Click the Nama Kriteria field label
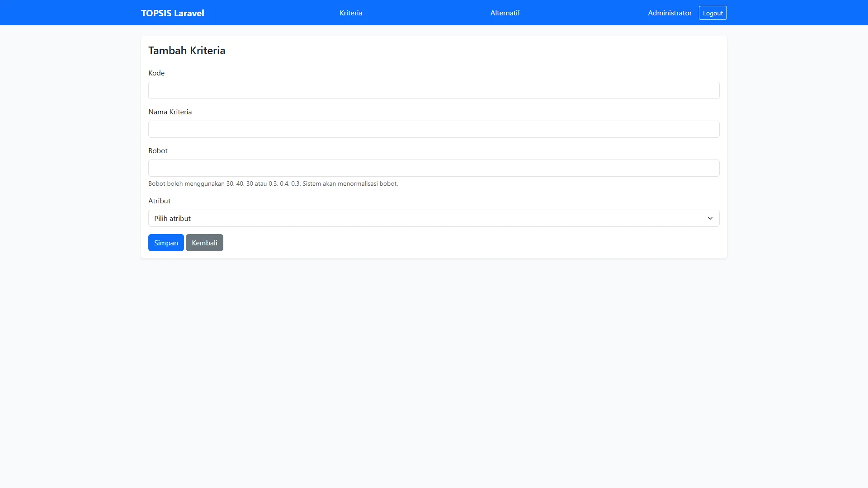 170,112
